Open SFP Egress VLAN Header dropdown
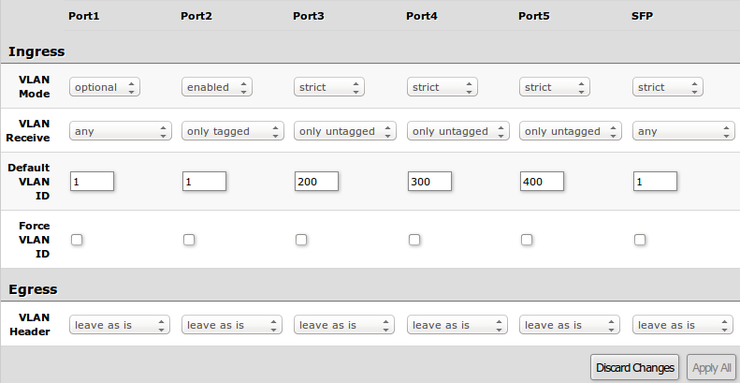The width and height of the screenshot is (740, 383). 683,325
